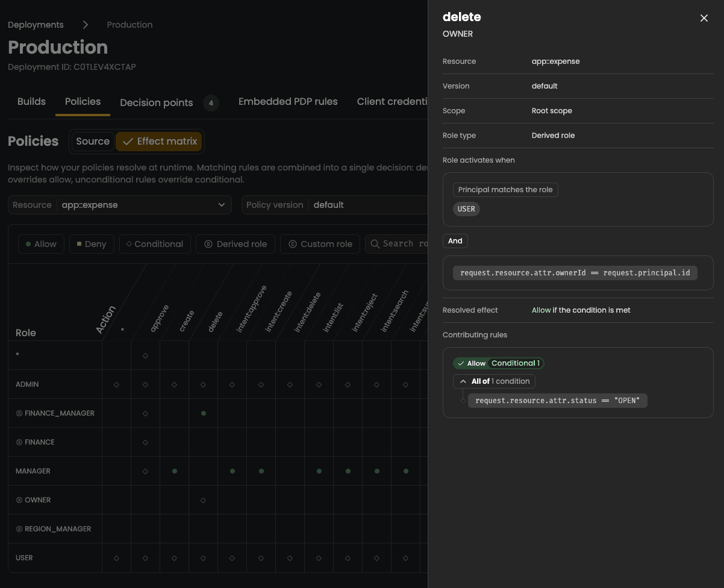Toggle the Conditional filter chip
The height and width of the screenshot is (588, 724).
coord(155,244)
